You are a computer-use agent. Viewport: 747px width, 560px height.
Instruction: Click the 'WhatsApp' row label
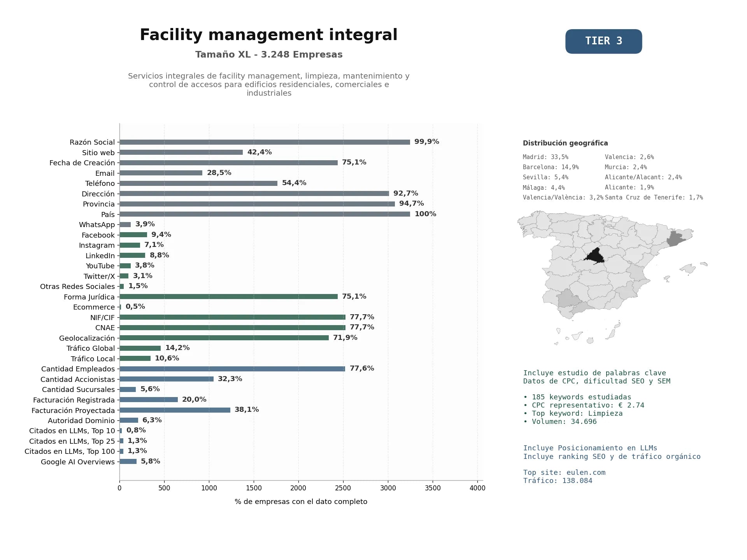97,225
